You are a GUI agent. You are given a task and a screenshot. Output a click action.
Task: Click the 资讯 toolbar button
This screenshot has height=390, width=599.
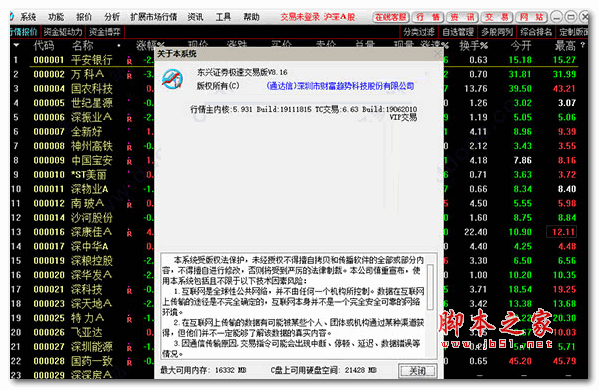click(x=462, y=17)
